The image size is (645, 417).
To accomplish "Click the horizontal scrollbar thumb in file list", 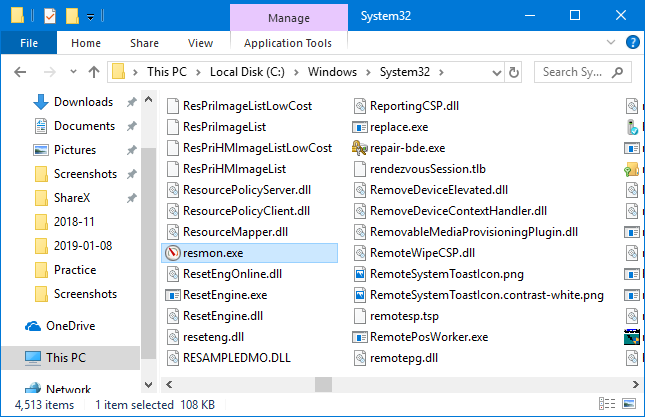I will click(x=323, y=385).
